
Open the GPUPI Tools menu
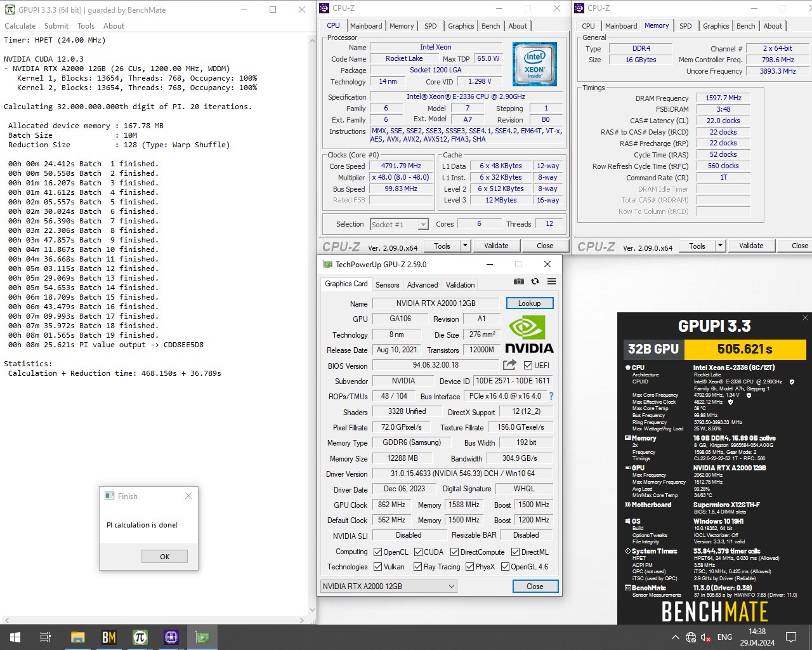click(86, 26)
